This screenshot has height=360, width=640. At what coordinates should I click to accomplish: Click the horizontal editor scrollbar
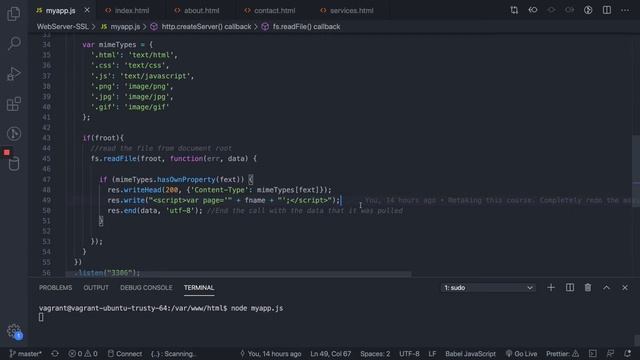pyautogui.click(x=238, y=274)
